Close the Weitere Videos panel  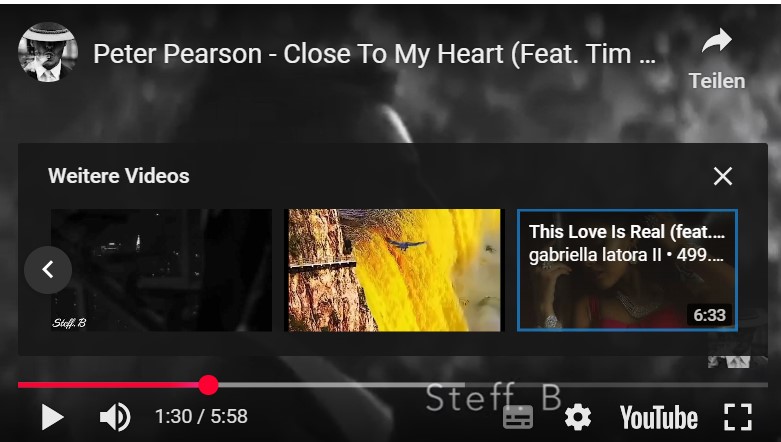(723, 176)
